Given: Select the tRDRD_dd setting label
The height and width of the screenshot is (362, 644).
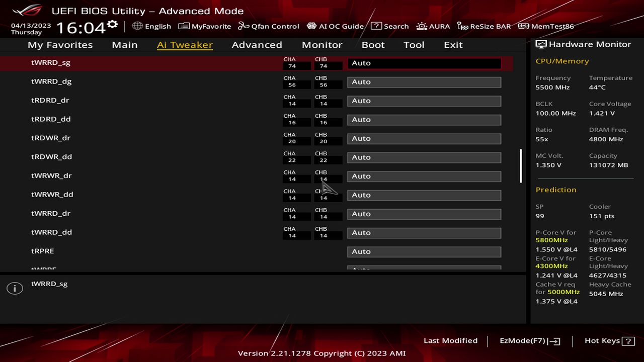Looking at the screenshot, I should [x=51, y=119].
